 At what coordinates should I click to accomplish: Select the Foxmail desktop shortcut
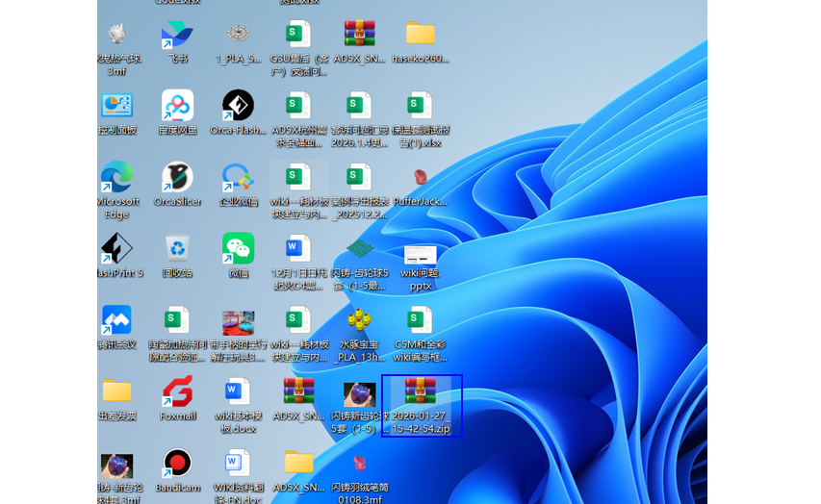click(177, 391)
